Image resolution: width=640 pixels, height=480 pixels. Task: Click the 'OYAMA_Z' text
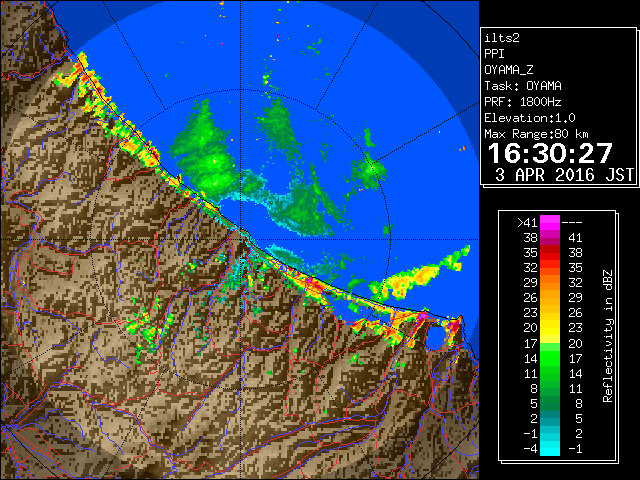(x=509, y=70)
